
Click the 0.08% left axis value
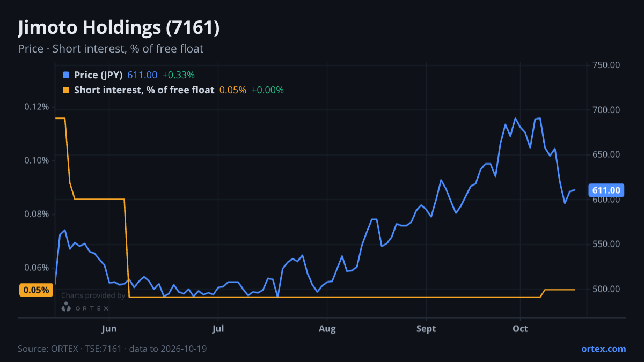36,214
